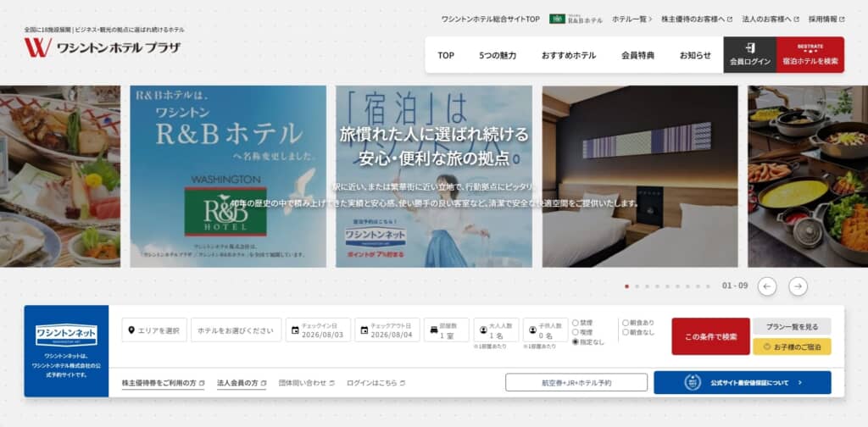This screenshot has height=427, width=868.
Task: Select the 禁煙 non-smoking radio option
Action: point(576,323)
